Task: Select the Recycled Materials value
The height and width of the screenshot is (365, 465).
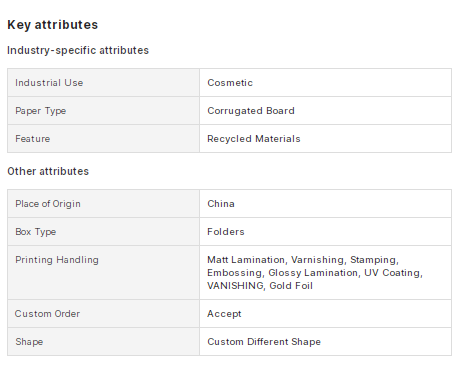Action: [x=254, y=139]
